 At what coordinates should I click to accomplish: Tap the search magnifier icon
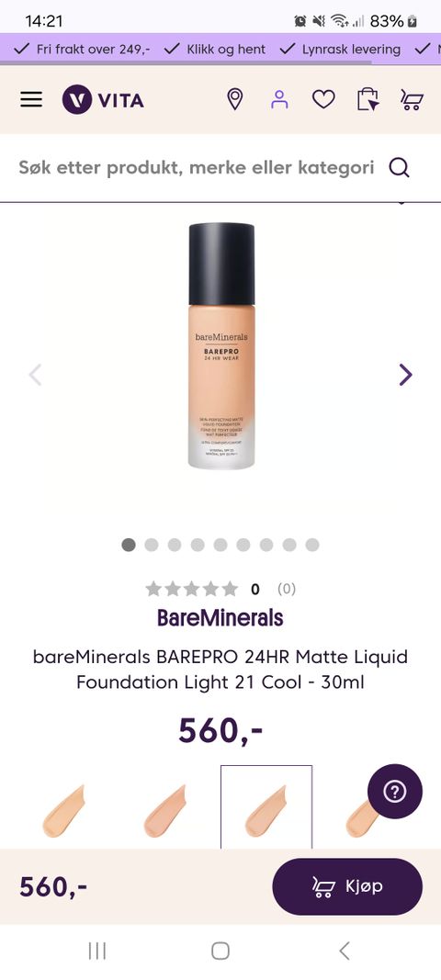click(x=399, y=167)
